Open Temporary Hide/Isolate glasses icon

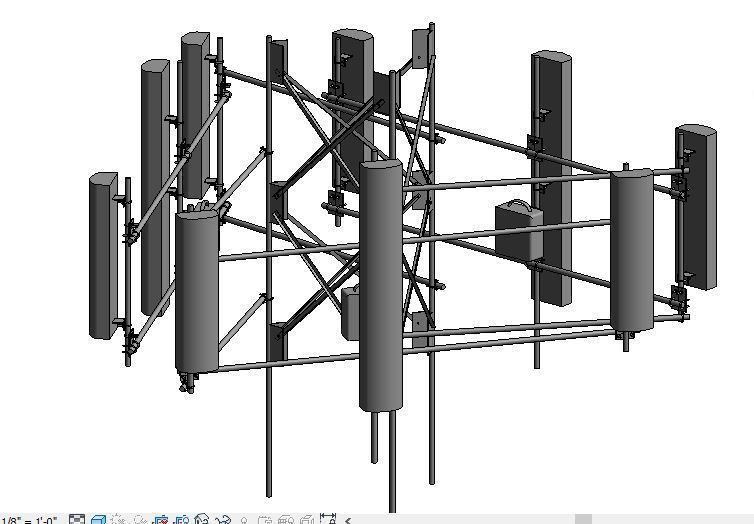(x=223, y=520)
